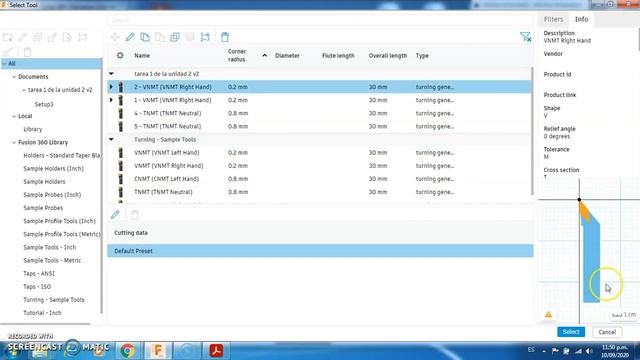Click the clear filters funnel icon

coord(525,37)
